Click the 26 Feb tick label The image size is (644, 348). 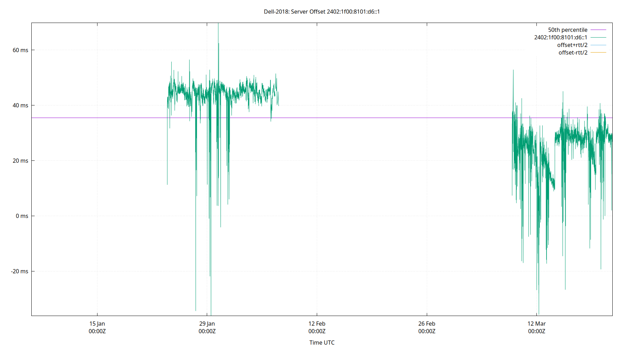coord(426,324)
